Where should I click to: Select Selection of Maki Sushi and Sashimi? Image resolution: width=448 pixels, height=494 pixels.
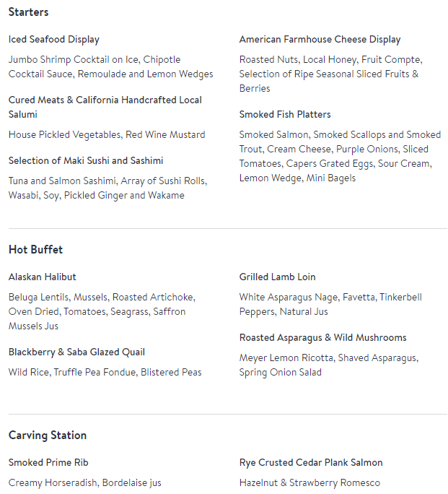86,161
